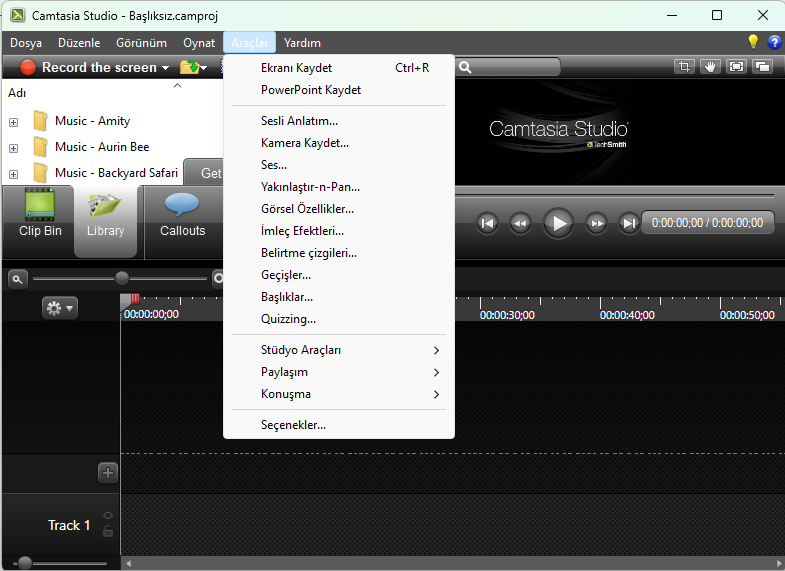Screen dimensions: 785x571
Task: Expand the Stüdyo Araçları submenu
Action: coord(339,350)
